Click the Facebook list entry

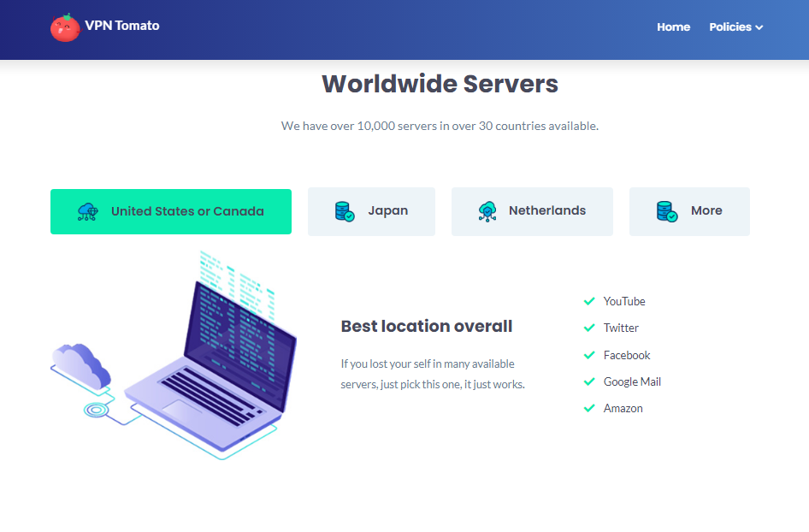[627, 355]
